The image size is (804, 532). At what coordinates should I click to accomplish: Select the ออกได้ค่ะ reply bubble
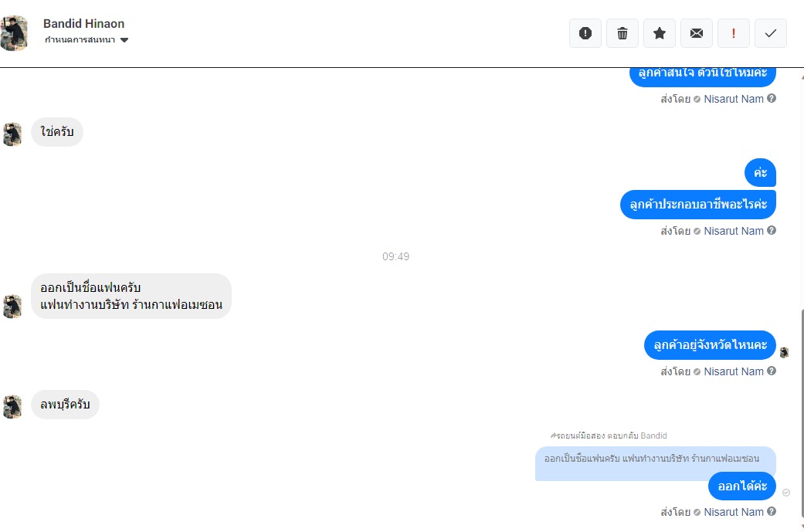pyautogui.click(x=742, y=486)
